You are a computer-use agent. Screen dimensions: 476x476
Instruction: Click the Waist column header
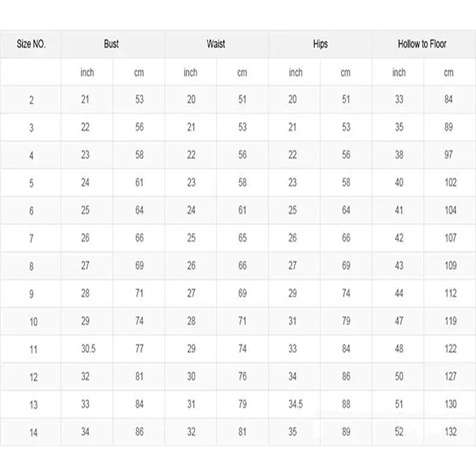coord(216,44)
